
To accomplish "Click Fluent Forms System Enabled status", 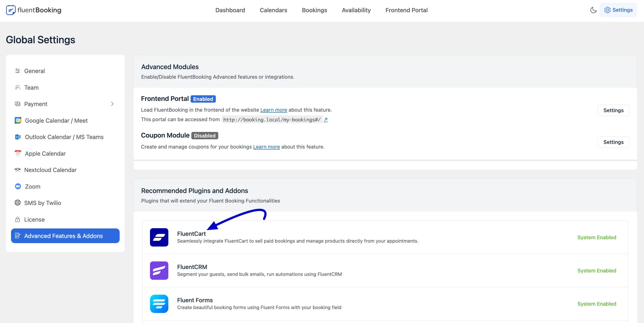I will pos(597,304).
